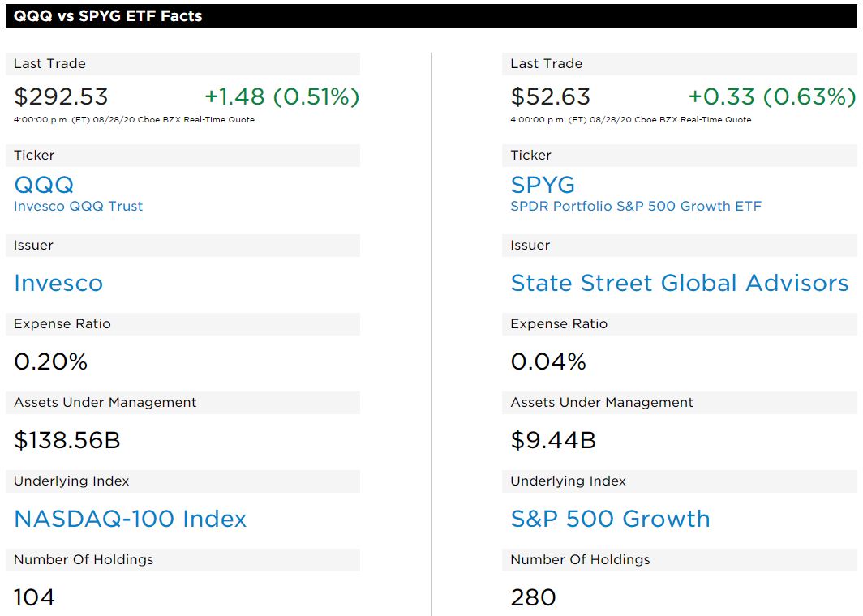The image size is (863, 616).
Task: Click the SPYG real-time quote timestamp
Action: point(631,119)
